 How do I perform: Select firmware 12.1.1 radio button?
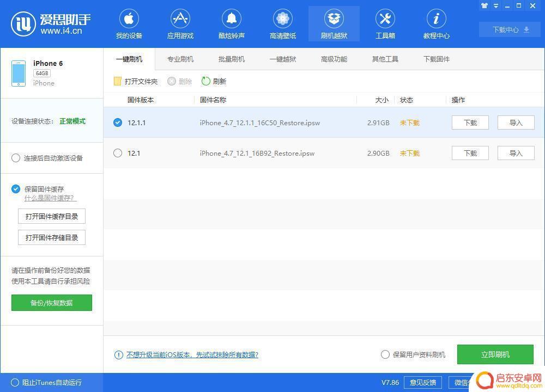coord(118,122)
